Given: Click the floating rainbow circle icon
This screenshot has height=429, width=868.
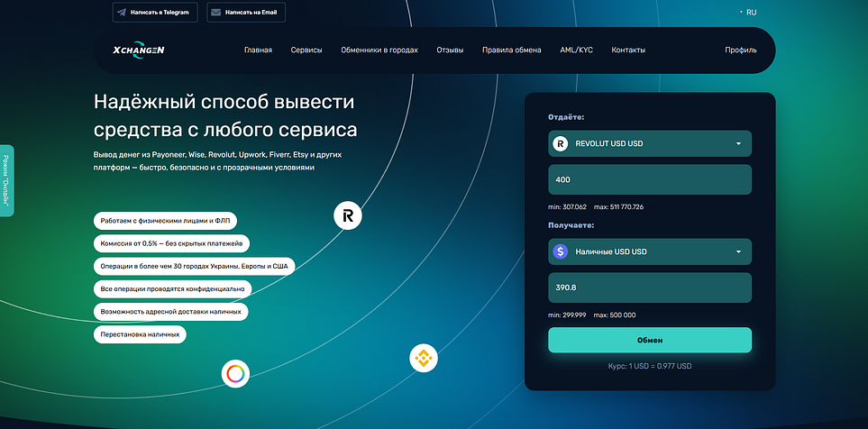Looking at the screenshot, I should [235, 372].
